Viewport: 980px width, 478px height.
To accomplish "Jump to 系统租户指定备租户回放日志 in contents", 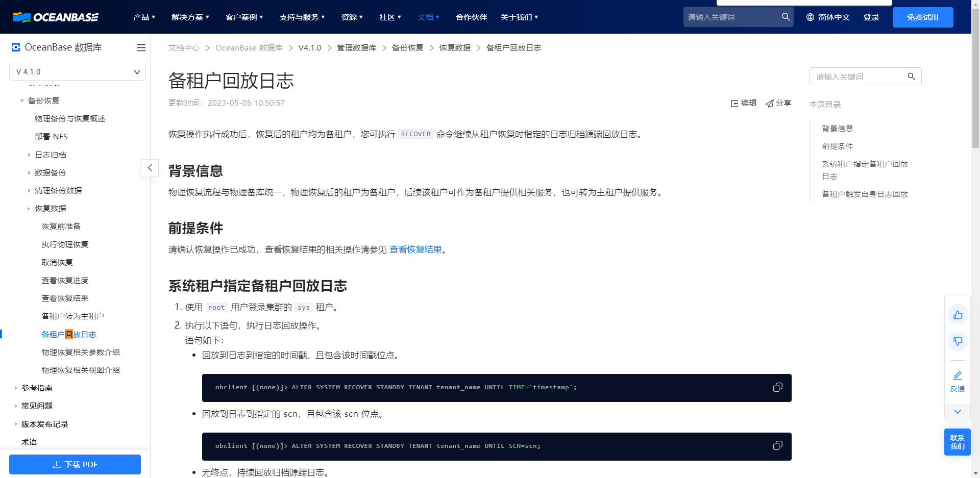I will point(865,170).
